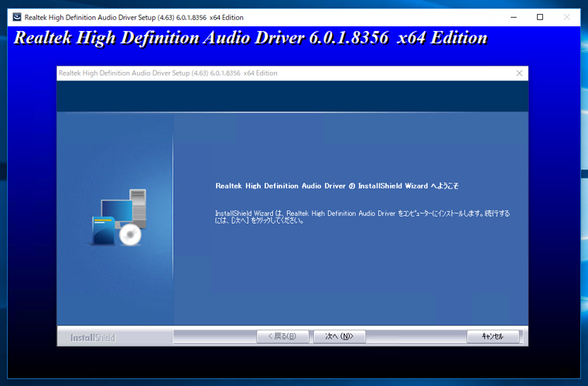Click the 次へ (N) next button
588x386 pixels.
[x=340, y=336]
